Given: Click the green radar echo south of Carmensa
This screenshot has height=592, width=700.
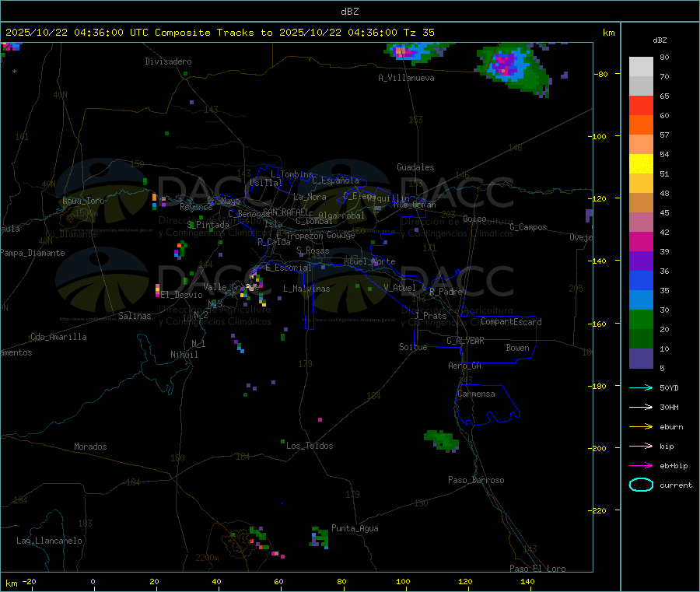Looking at the screenshot, I should (x=442, y=440).
